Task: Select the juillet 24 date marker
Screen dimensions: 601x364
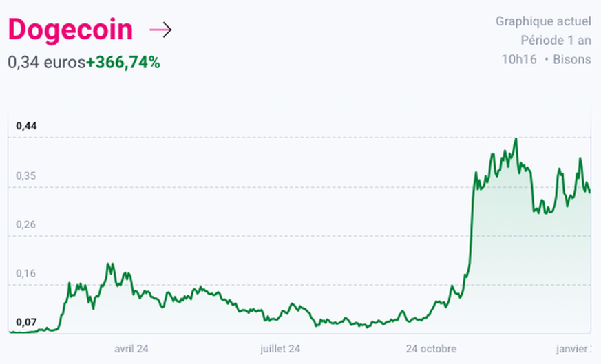Action: (280, 349)
